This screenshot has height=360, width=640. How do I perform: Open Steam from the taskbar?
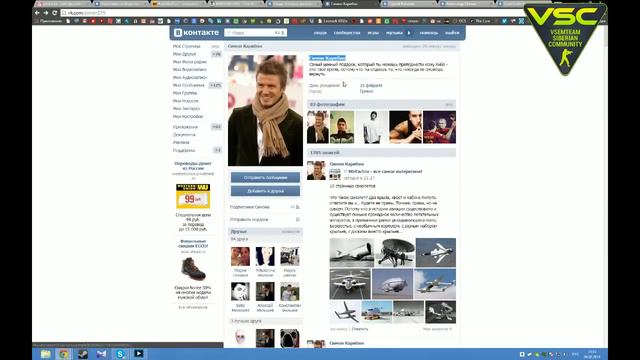click(82, 354)
